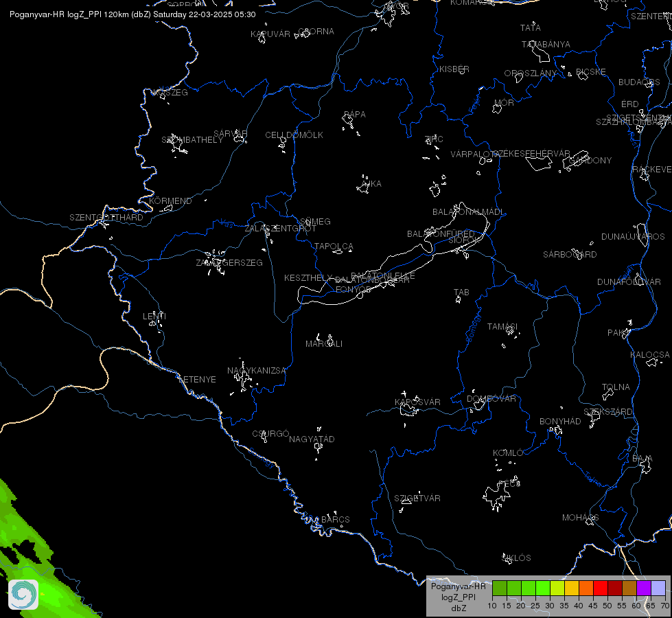The image size is (672, 618).
Task: Select the SZIGETVÁR town label
Action: 417,499
